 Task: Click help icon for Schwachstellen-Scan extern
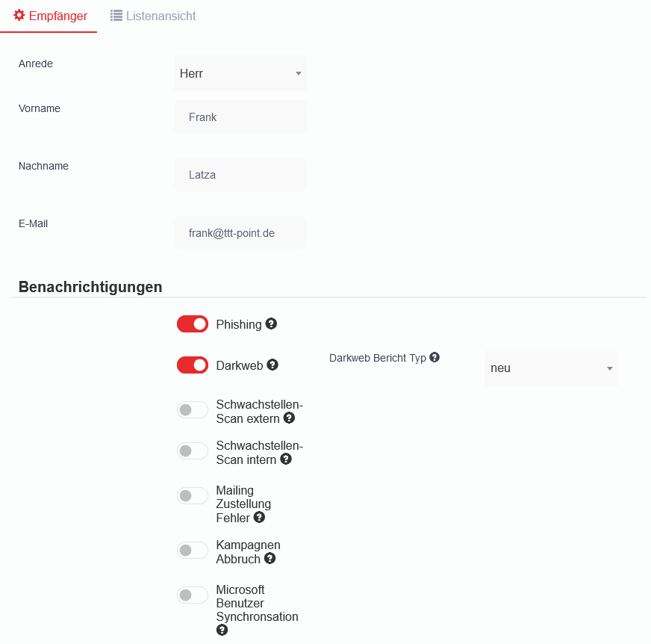pyautogui.click(x=289, y=418)
